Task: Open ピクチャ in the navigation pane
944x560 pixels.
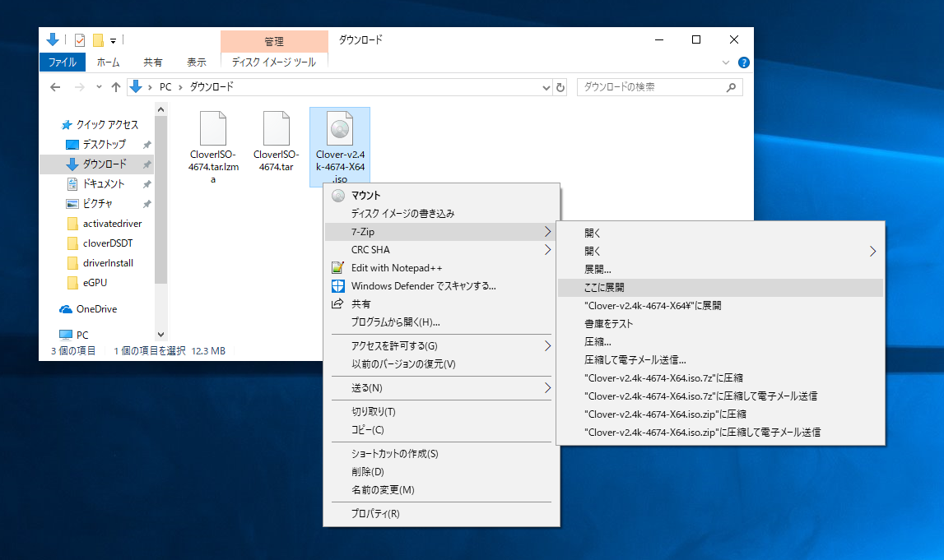Action: point(91,204)
